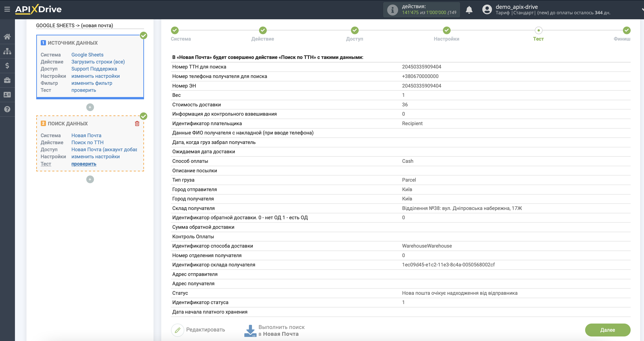
Task: Click phone value +380670000000
Action: point(420,76)
